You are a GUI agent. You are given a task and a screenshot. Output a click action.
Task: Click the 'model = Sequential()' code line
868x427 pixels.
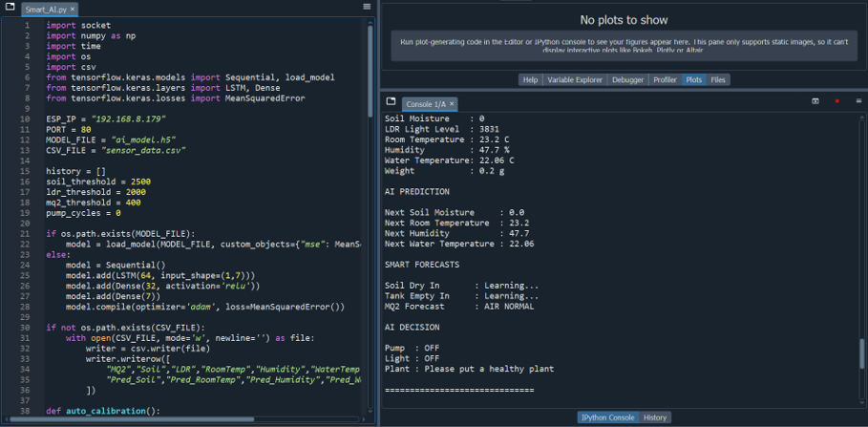[x=116, y=266]
